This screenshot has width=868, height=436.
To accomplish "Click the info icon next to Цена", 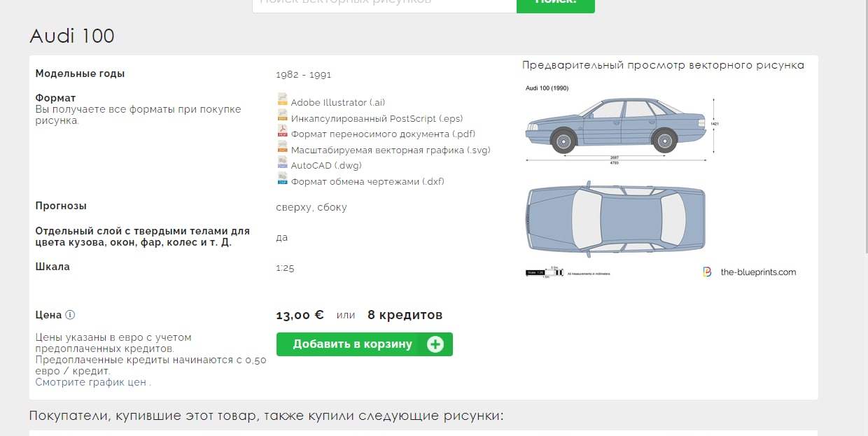I will (x=70, y=315).
